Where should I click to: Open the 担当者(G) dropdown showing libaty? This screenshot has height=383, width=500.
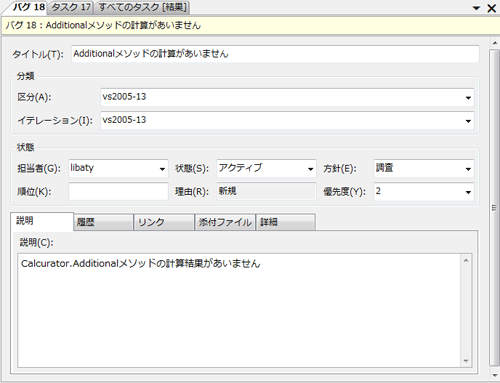click(x=118, y=168)
